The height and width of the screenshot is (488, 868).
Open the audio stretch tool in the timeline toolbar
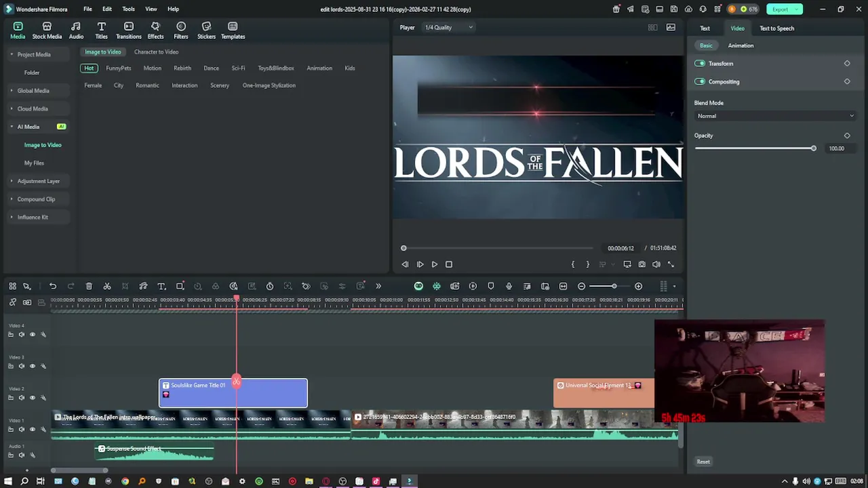143,286
